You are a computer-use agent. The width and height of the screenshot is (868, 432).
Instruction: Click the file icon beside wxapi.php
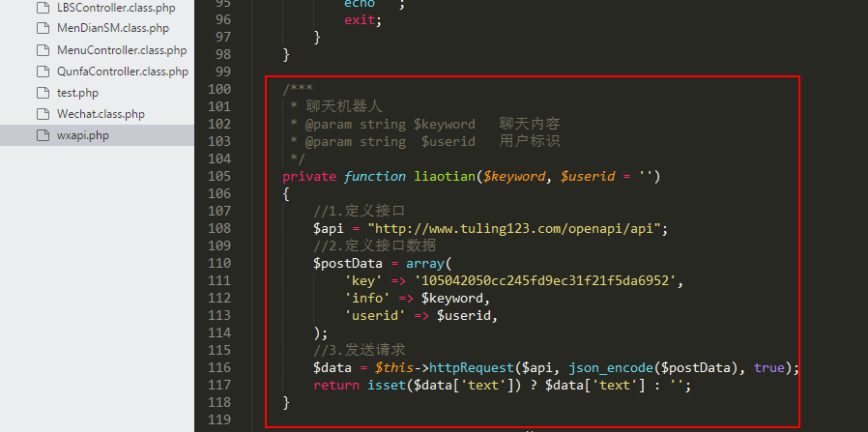40,135
